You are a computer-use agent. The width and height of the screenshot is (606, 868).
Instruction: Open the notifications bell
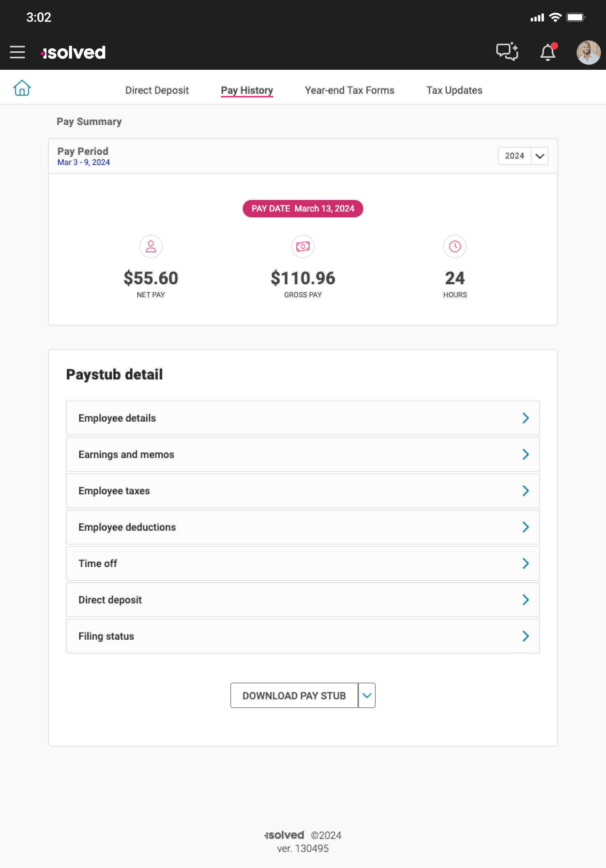coord(548,52)
